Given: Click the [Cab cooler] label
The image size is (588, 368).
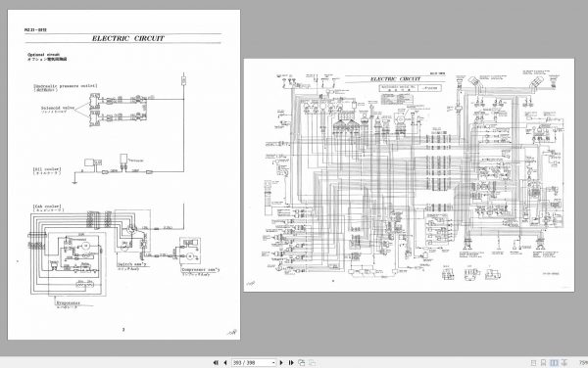Looking at the screenshot, I should coord(47,207).
